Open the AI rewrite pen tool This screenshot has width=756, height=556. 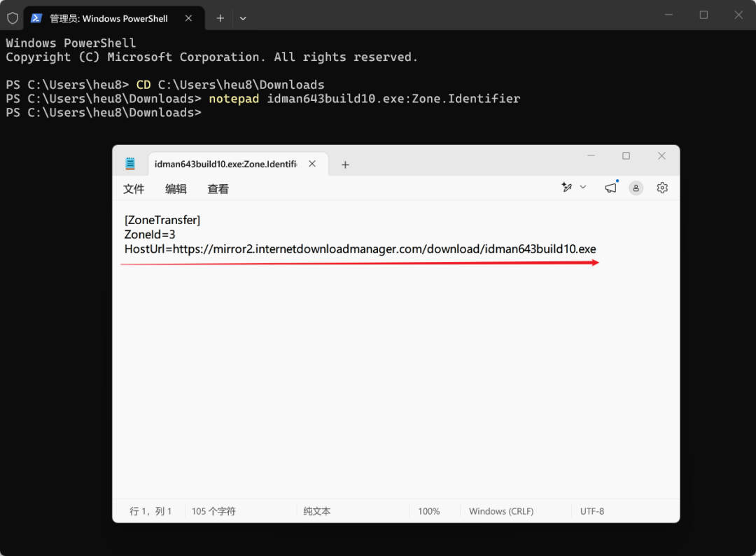[567, 188]
